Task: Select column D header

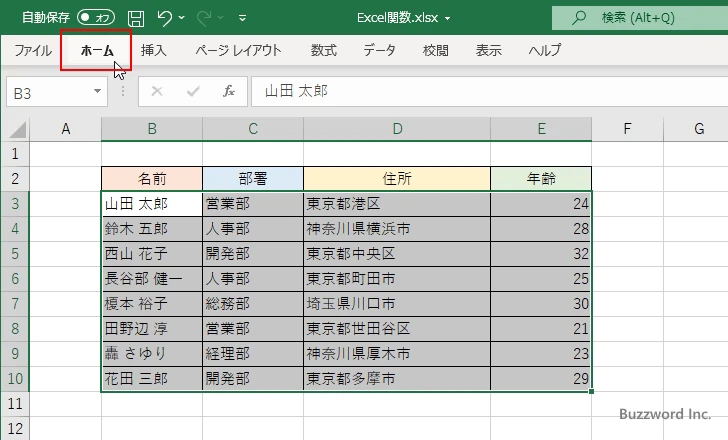Action: point(397,129)
